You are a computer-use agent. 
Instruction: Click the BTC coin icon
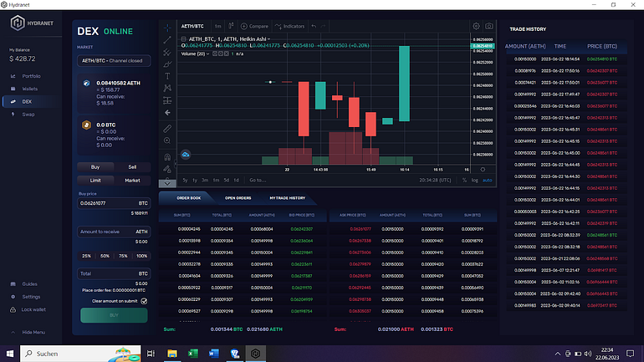[86, 125]
